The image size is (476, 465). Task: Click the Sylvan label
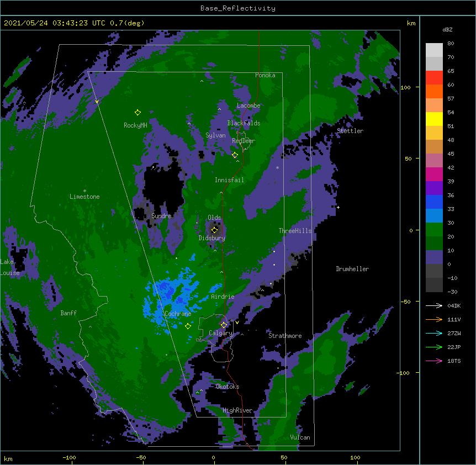[x=215, y=135]
